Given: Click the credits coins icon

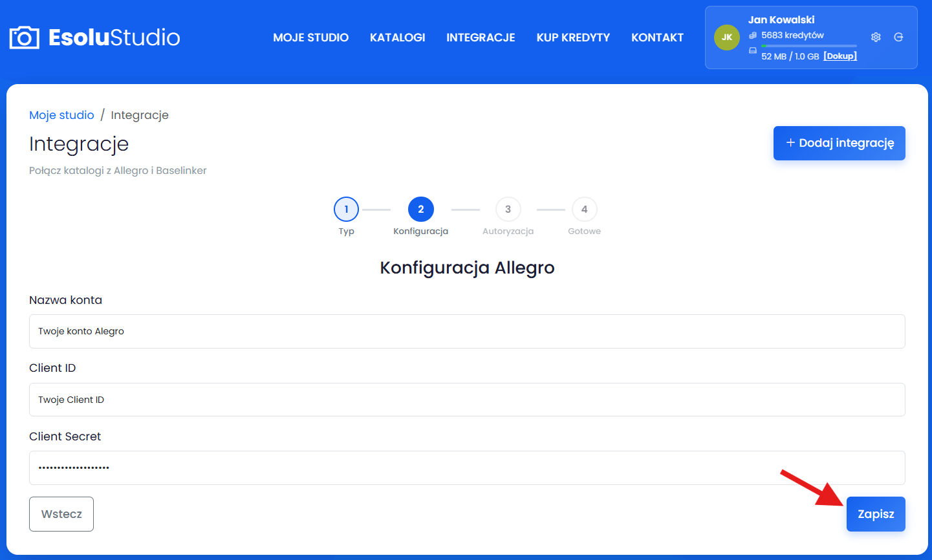Looking at the screenshot, I should pos(753,36).
